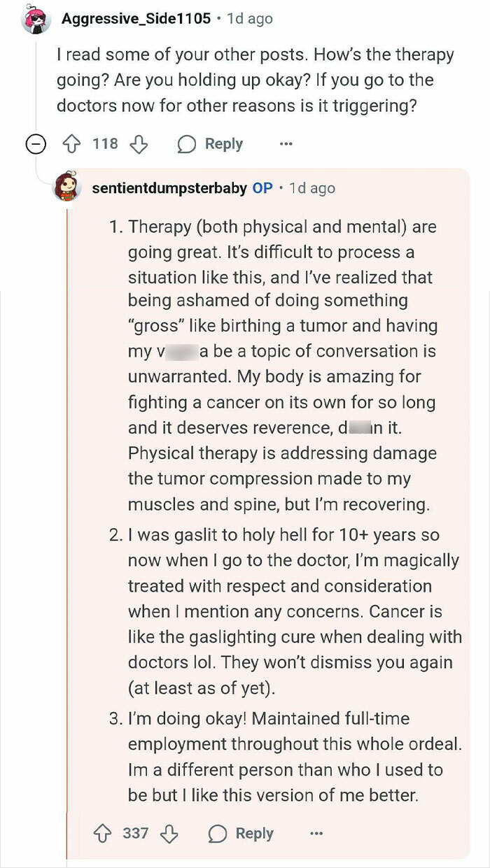Click the 118 vote count
The height and width of the screenshot is (868, 490).
[x=105, y=144]
